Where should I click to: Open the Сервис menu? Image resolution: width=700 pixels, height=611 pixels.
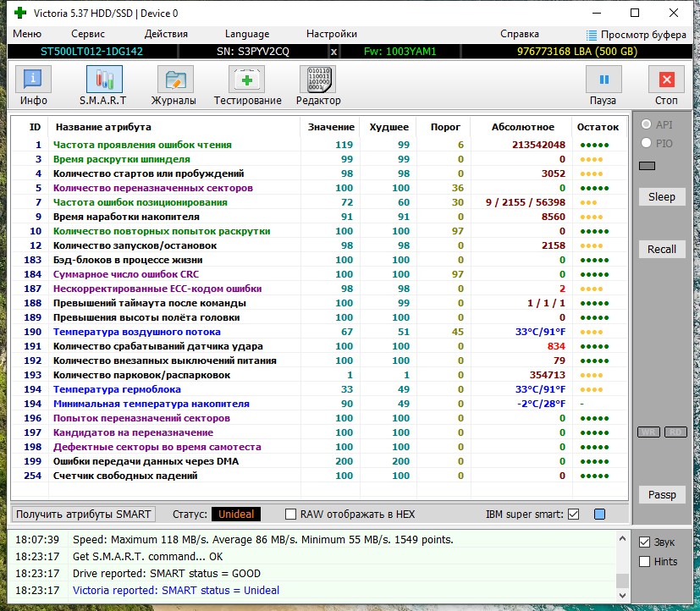click(88, 34)
